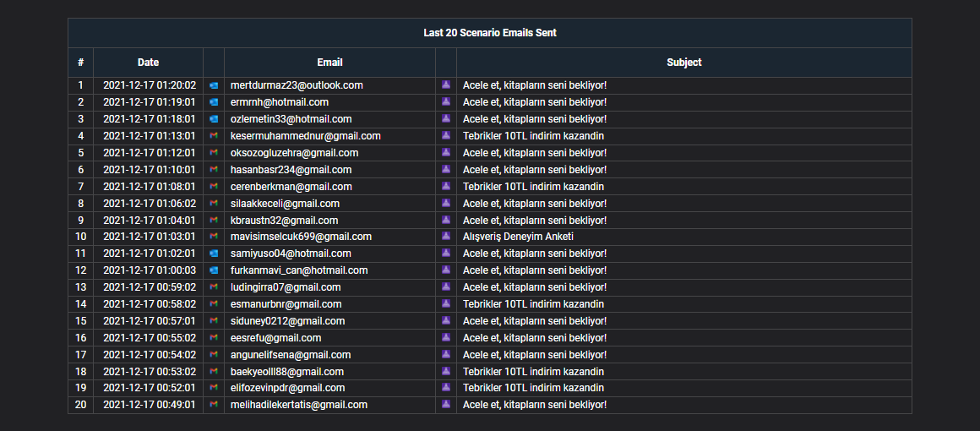Click Gmail icon beside ludingirra07@gmail.com
Image resolution: width=980 pixels, height=431 pixels.
click(x=214, y=287)
